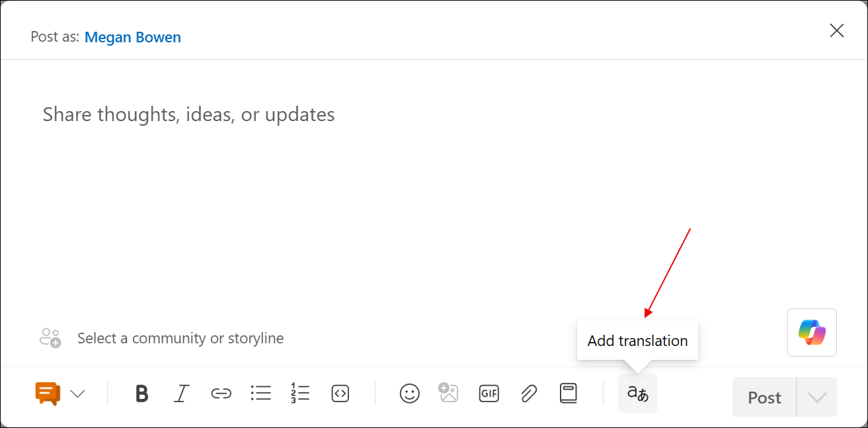Click the Post button
The image size is (868, 428).
pos(764,397)
